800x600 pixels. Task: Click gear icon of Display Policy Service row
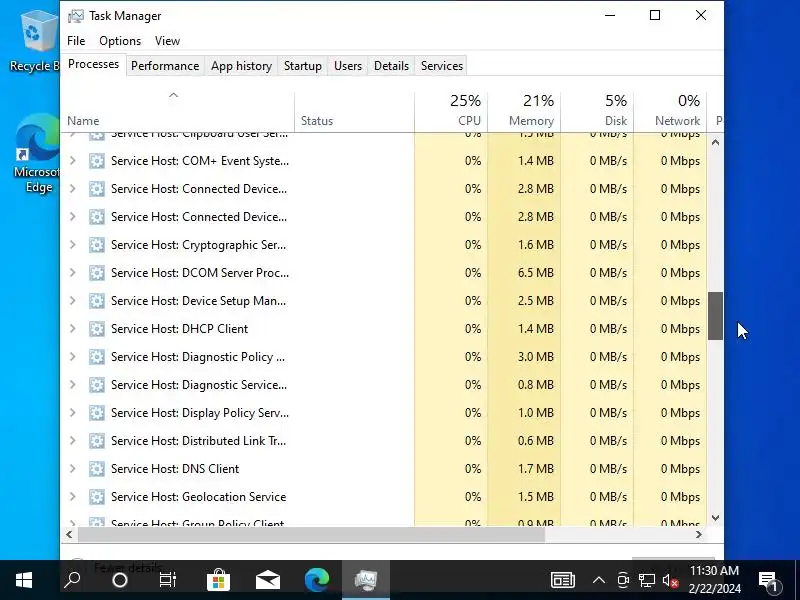(96, 413)
